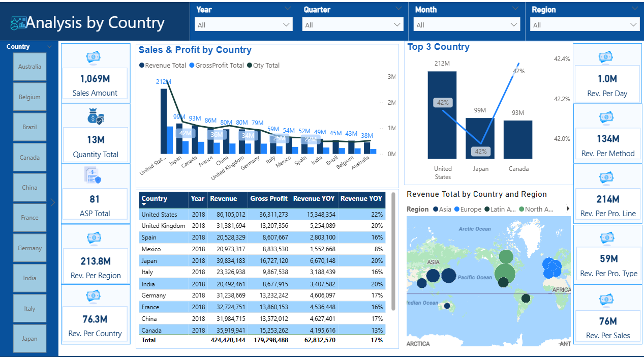Click the document shield icon above ASP Total
The image size is (644, 357).
coord(93,176)
